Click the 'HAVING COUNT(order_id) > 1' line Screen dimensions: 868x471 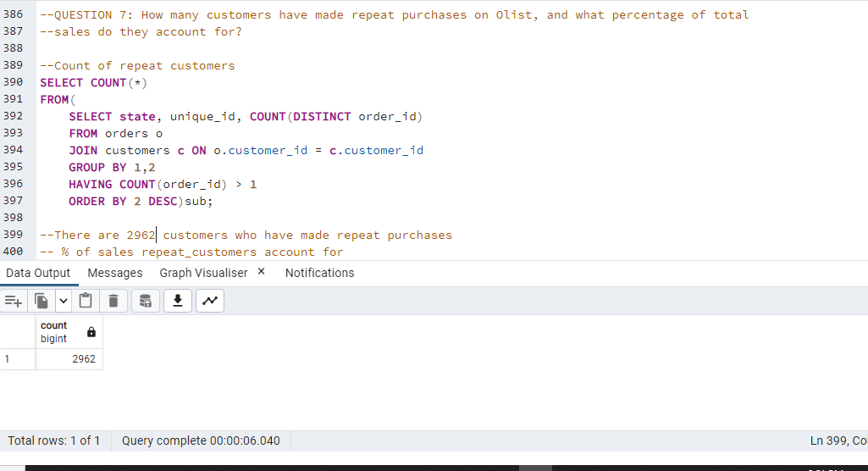tap(163, 185)
